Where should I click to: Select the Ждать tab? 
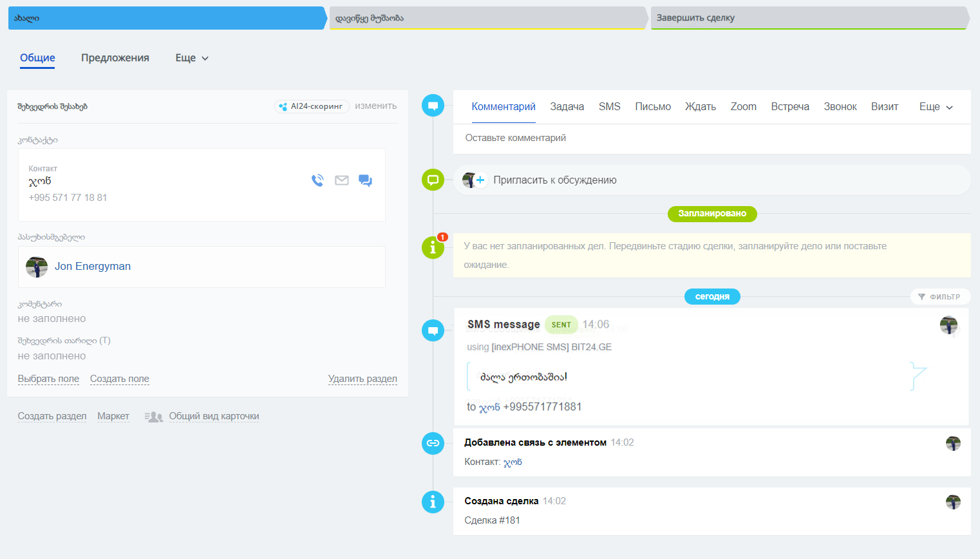701,107
